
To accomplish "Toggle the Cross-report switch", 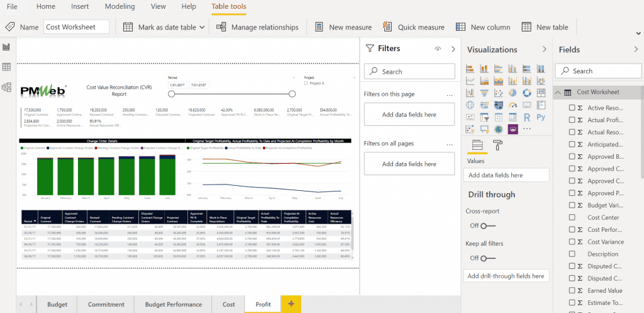I will (x=488, y=226).
